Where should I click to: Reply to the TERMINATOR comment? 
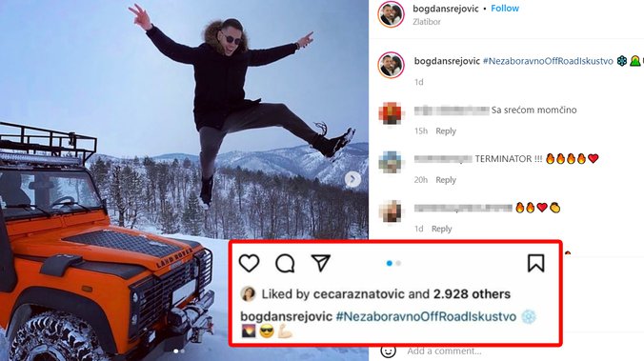(446, 180)
